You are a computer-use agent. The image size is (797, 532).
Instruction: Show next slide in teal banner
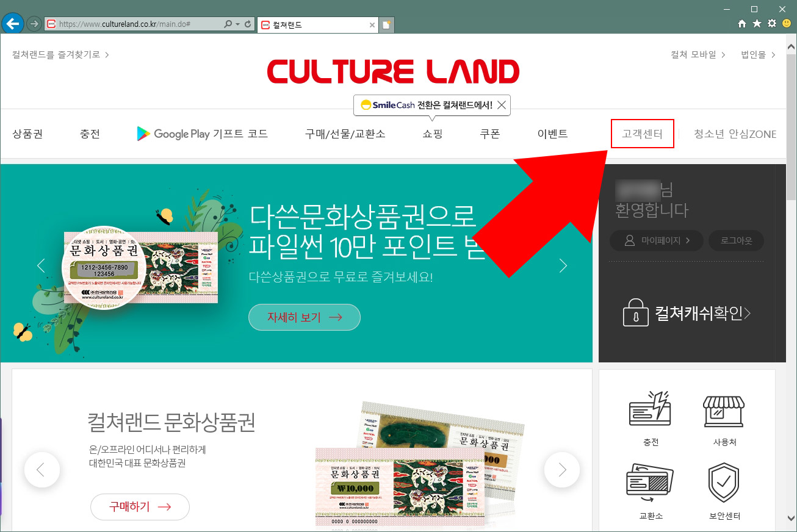click(563, 265)
